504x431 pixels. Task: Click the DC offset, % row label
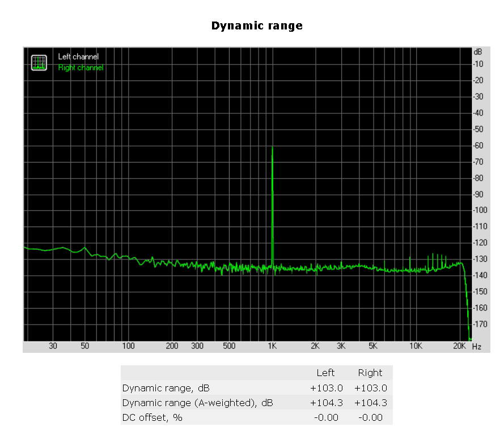[x=153, y=417]
